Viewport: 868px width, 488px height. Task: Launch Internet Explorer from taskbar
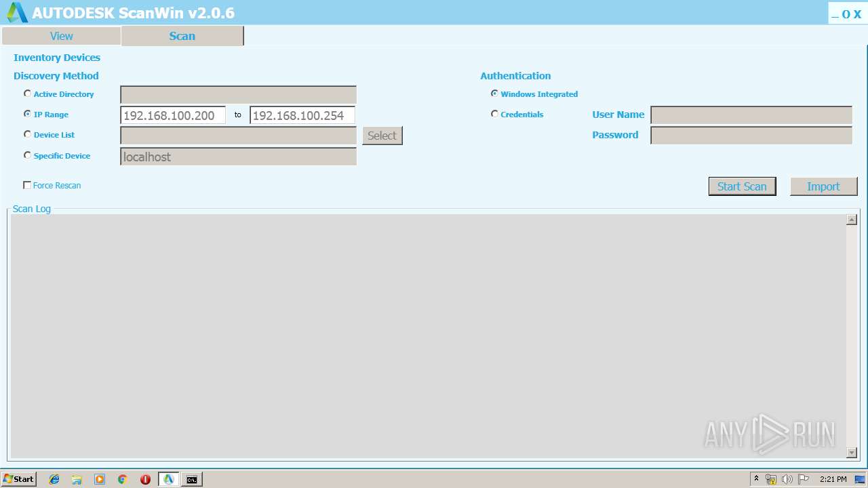pos(54,479)
